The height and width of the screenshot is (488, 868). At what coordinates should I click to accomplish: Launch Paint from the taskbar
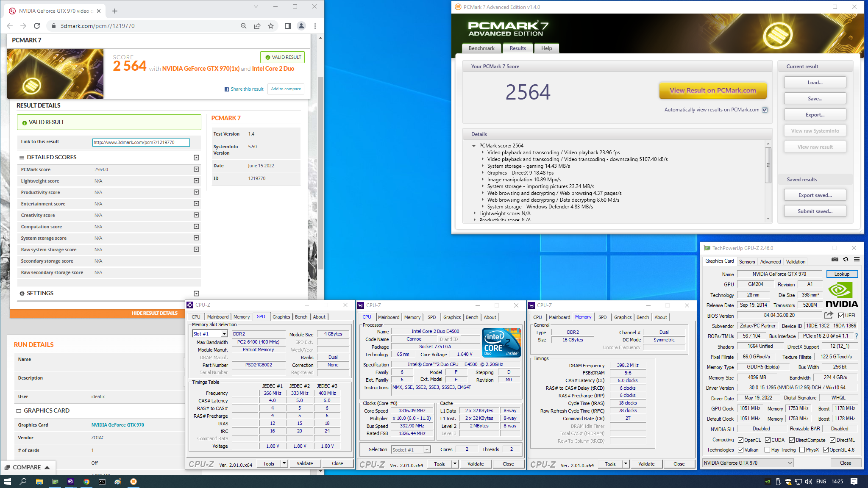coord(118,482)
